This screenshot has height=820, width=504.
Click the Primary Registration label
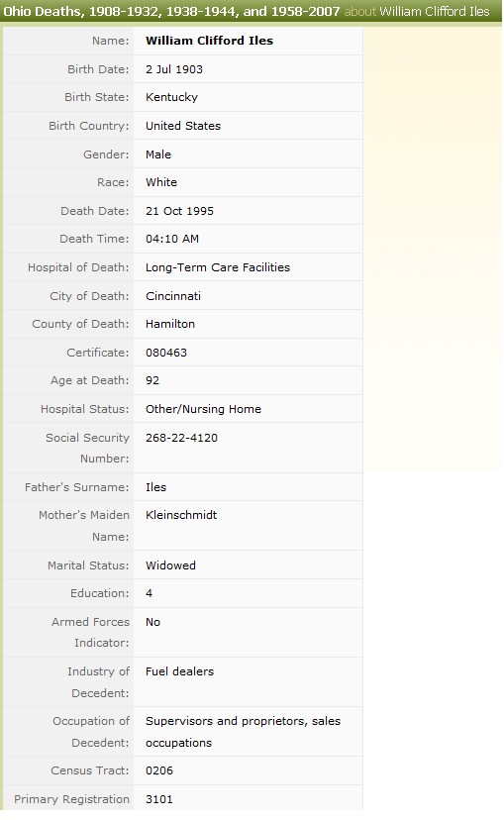(x=71, y=799)
